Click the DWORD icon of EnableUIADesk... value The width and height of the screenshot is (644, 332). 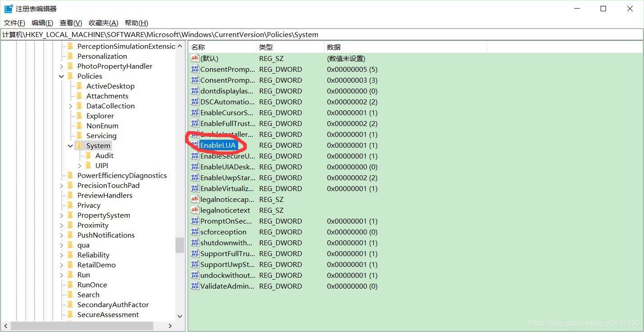[x=195, y=167]
